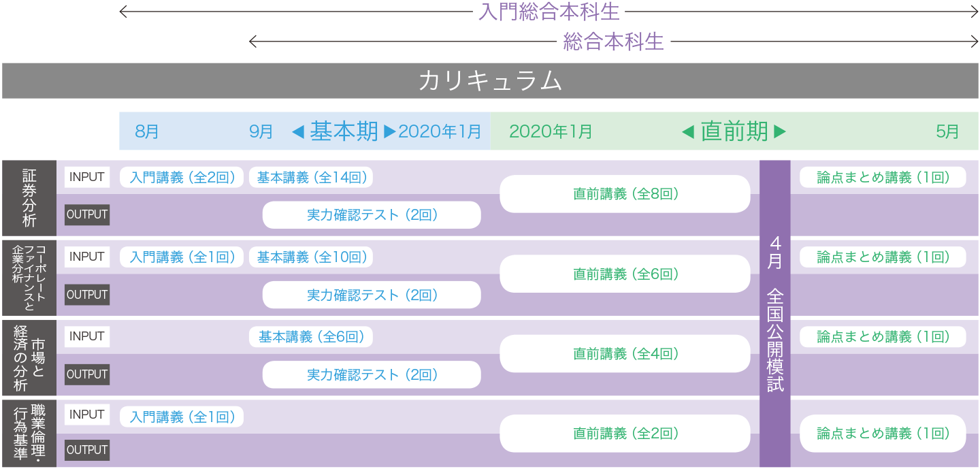Click the left triangle before 直前期
This screenshot has height=469, width=980.
point(688,131)
